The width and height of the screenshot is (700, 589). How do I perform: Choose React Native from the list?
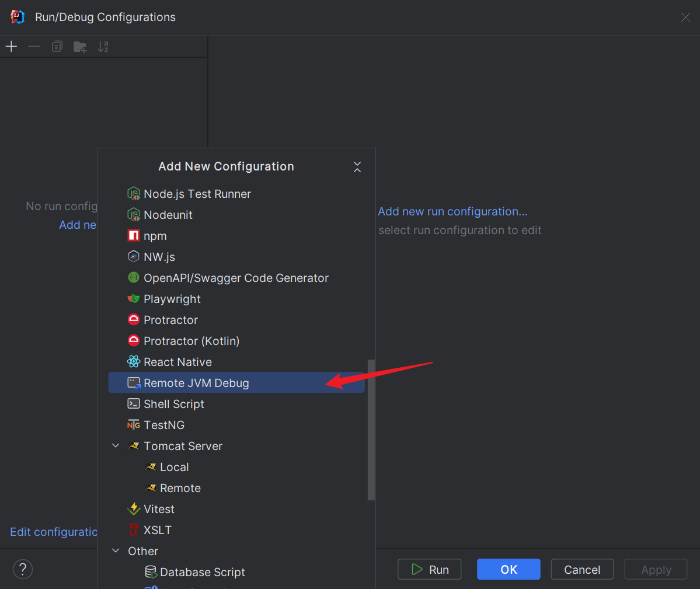click(x=236, y=361)
